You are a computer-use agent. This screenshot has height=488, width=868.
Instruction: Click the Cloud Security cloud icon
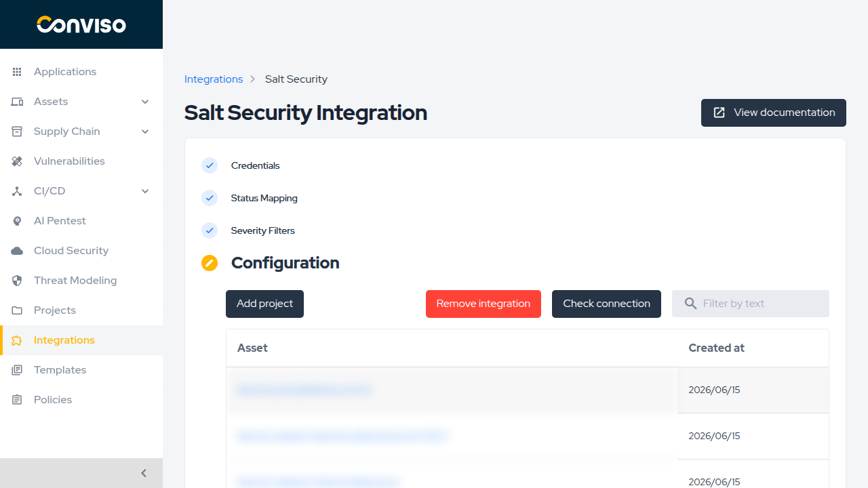pyautogui.click(x=18, y=251)
